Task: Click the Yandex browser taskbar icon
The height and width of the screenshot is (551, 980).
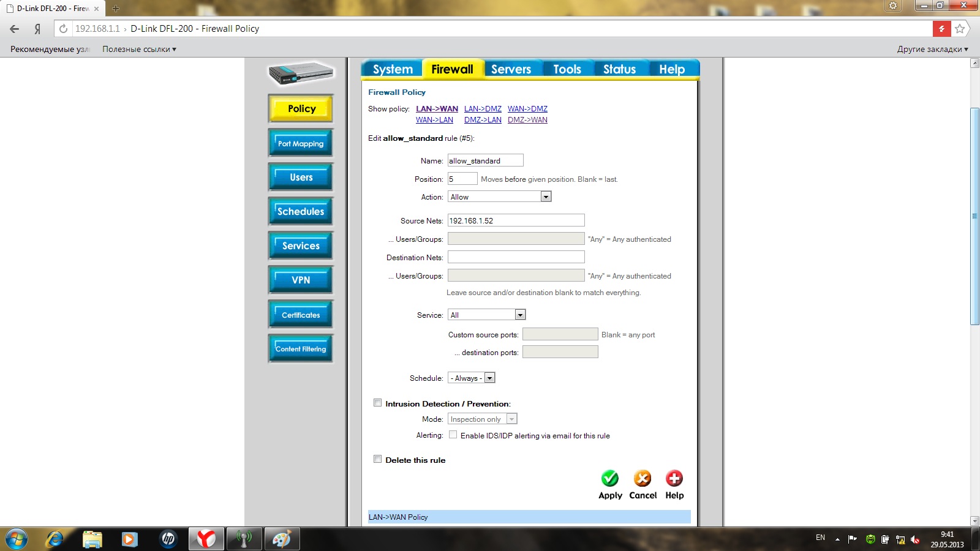Action: coord(206,539)
